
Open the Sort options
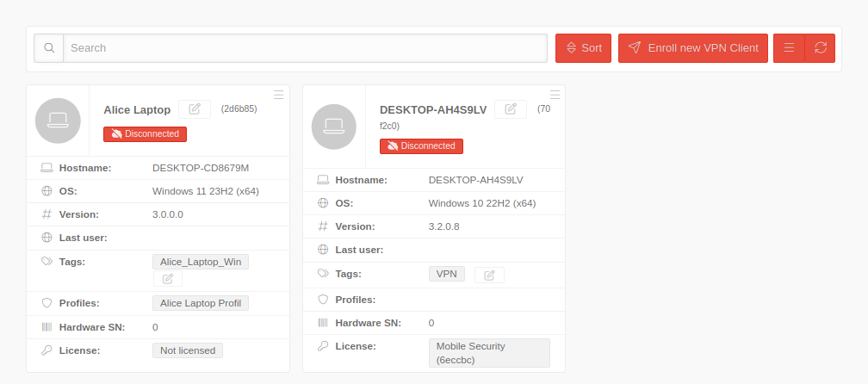click(x=583, y=48)
